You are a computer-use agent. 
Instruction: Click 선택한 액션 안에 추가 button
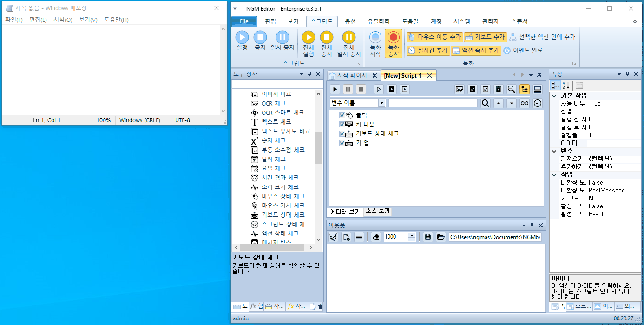point(542,37)
